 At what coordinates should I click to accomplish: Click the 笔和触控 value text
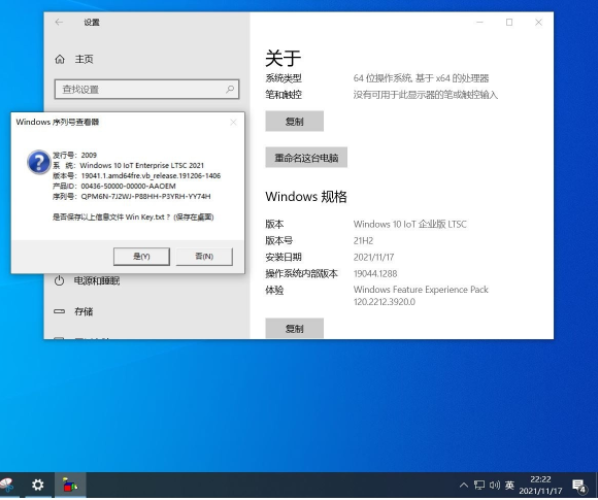coord(426,95)
